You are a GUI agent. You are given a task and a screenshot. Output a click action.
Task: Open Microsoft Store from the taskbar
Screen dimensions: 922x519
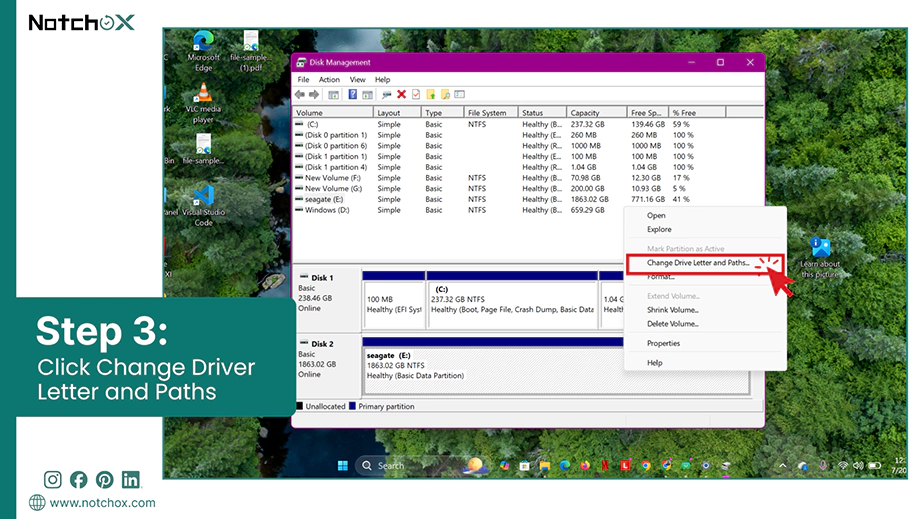click(525, 466)
